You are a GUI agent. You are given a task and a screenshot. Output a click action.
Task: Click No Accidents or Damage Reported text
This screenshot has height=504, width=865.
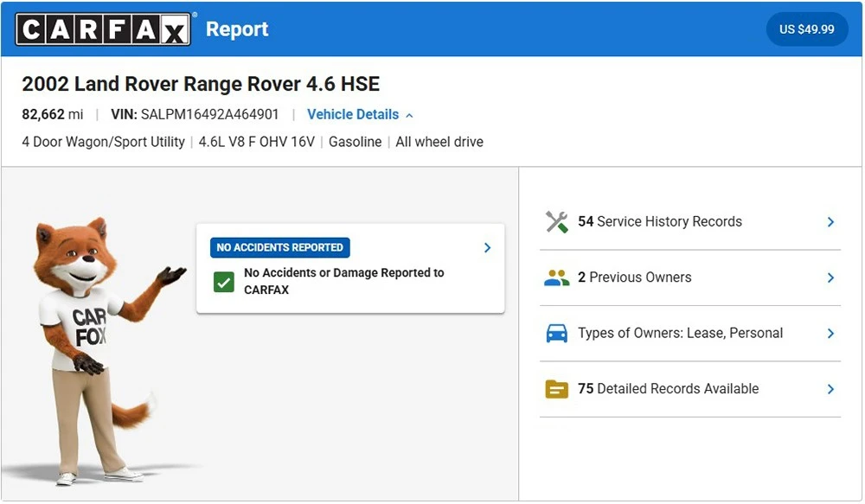point(344,281)
